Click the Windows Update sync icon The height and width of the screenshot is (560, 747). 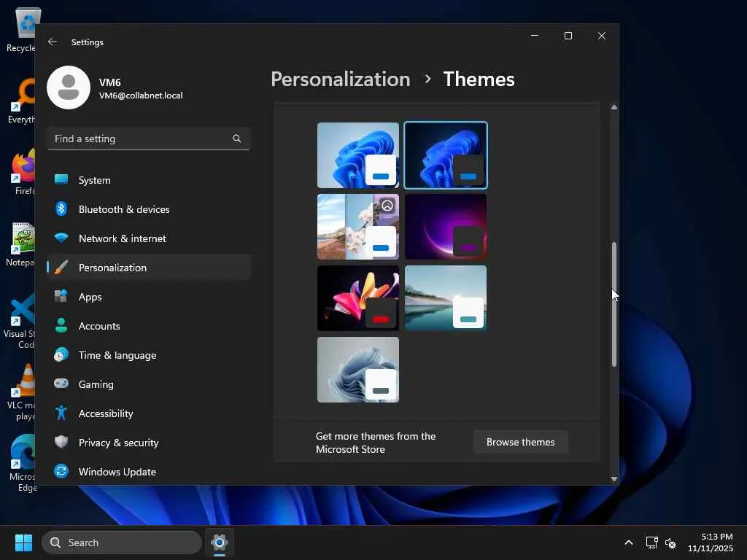(61, 472)
